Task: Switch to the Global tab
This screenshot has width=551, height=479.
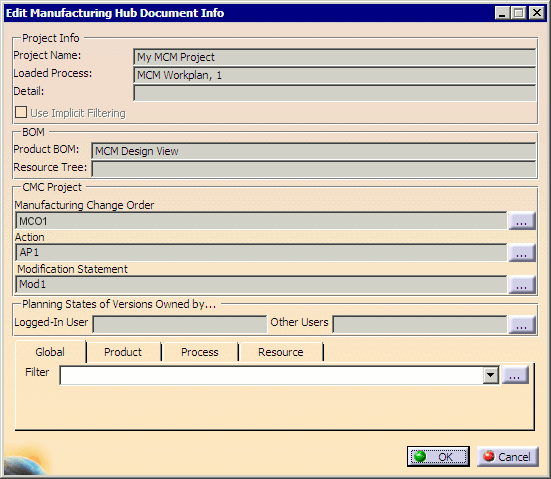Action: (x=50, y=352)
